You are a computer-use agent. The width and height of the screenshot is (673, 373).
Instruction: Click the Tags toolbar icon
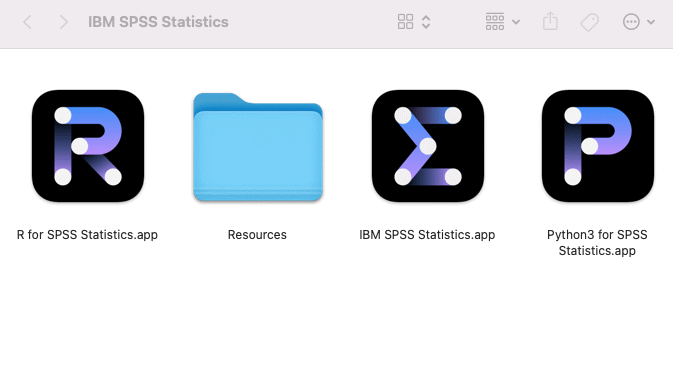589,22
